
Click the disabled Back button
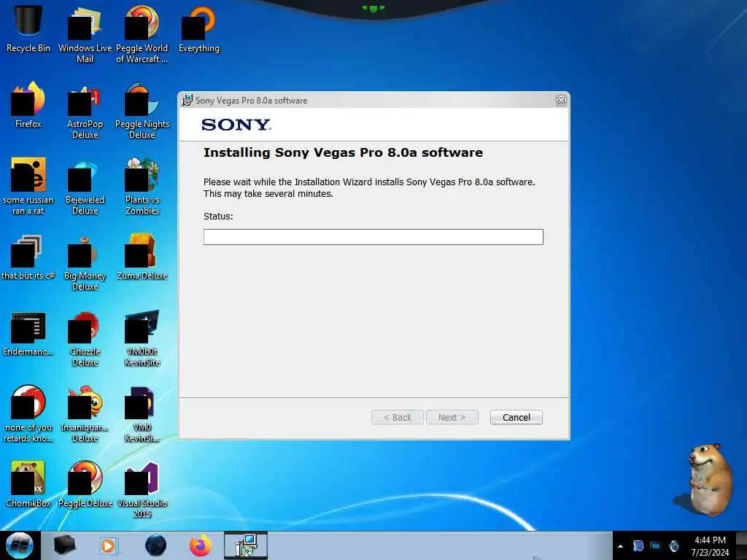[x=398, y=417]
